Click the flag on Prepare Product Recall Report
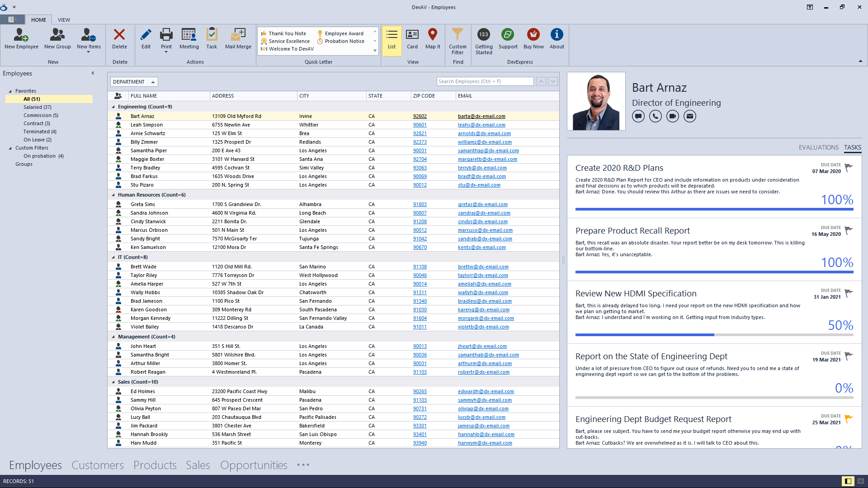Image resolution: width=868 pixels, height=488 pixels. [849, 230]
